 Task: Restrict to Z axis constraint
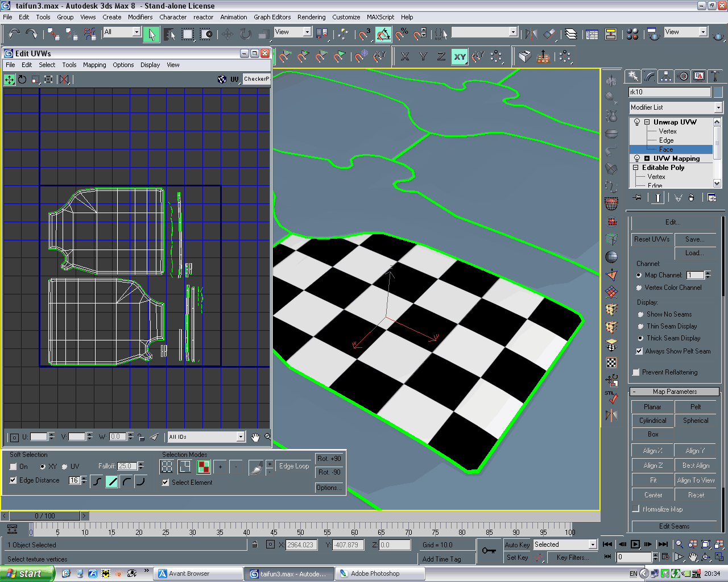[x=441, y=56]
